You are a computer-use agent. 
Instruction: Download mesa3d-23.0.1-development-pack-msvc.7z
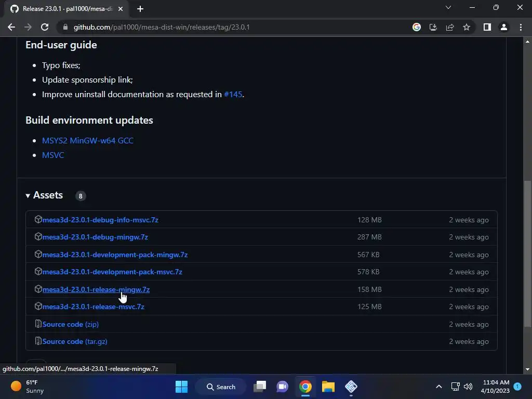112,272
